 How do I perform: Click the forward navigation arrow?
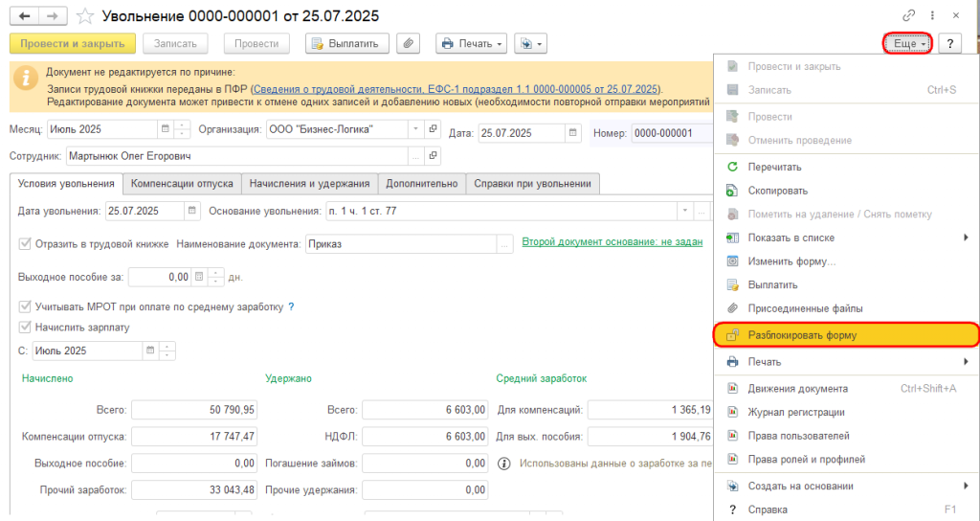click(x=54, y=15)
